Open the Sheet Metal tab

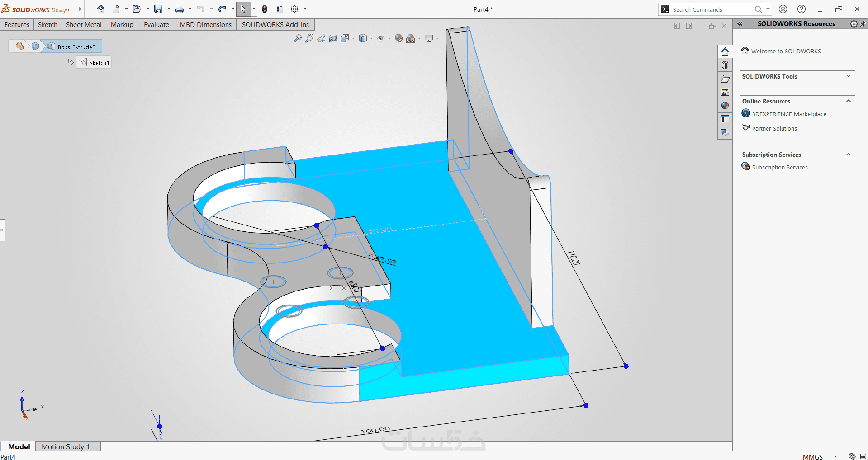pos(84,25)
